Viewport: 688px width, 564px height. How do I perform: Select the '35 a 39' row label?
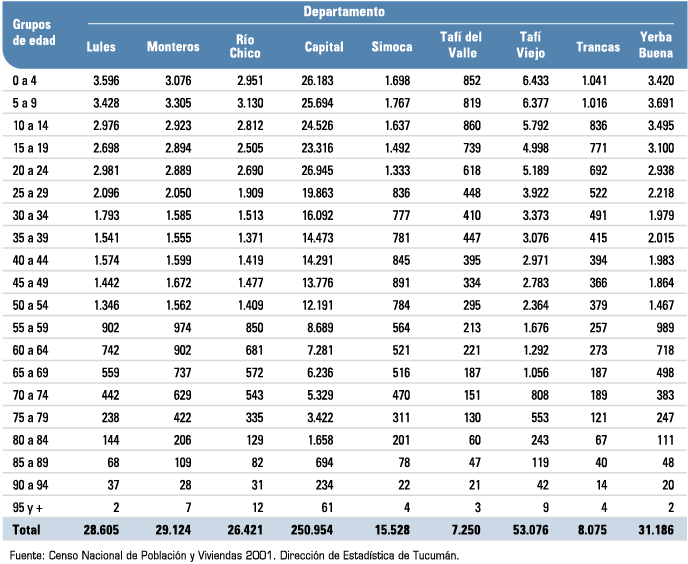point(30,238)
